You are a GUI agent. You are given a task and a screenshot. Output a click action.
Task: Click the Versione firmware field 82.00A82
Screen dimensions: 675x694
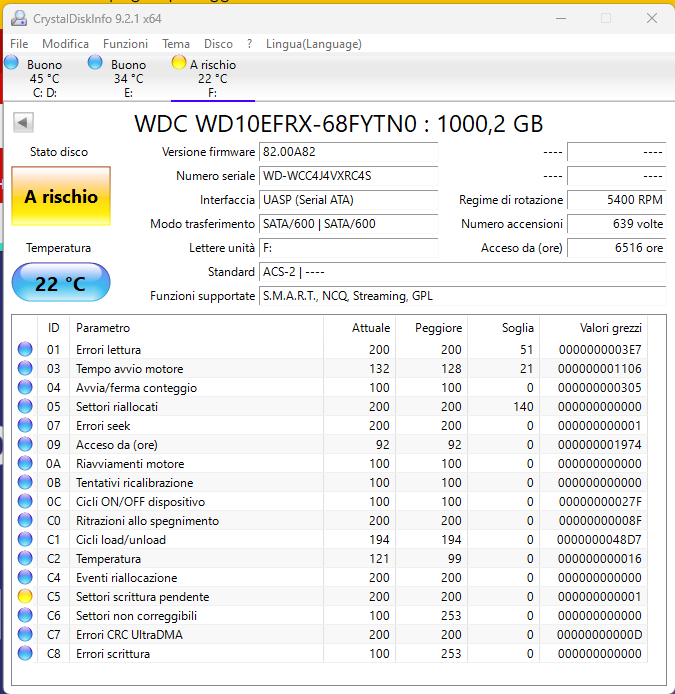coord(348,152)
